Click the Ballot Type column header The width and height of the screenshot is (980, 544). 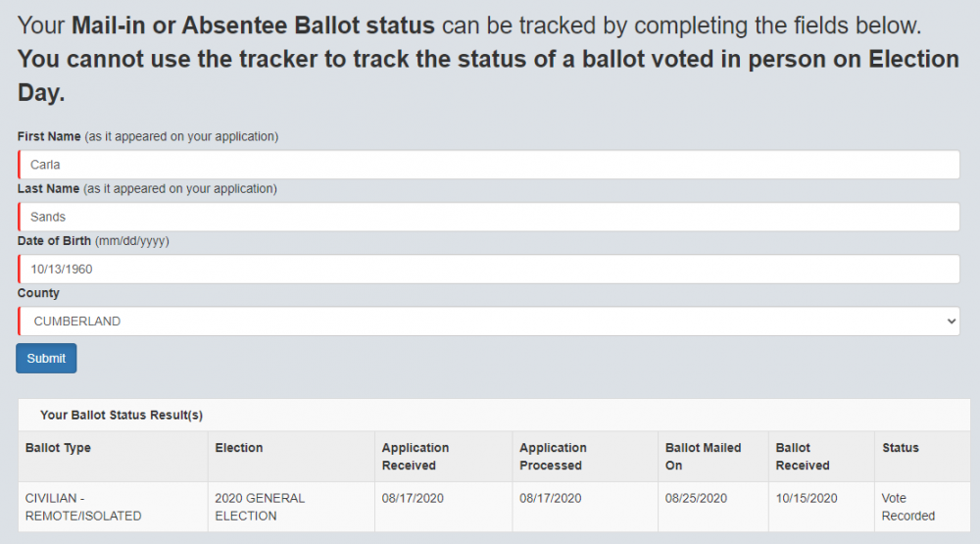[x=58, y=448]
